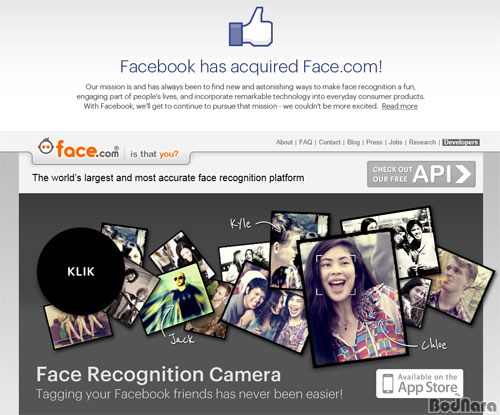Open the Press section

pyautogui.click(x=374, y=142)
